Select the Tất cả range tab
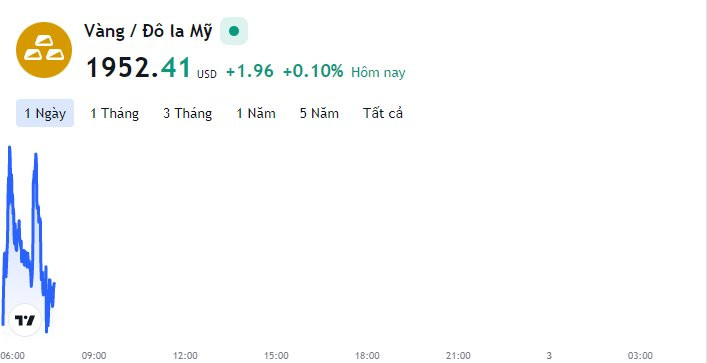Screen dimensions: 707x363 point(383,113)
